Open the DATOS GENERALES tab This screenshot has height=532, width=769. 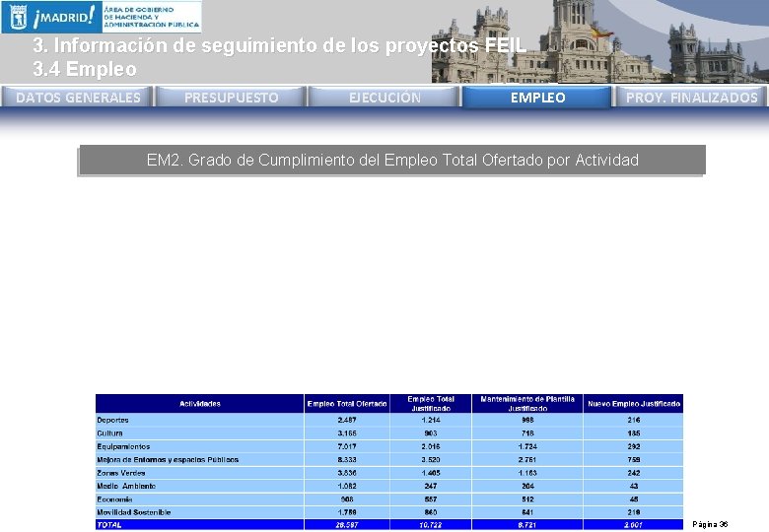click(x=78, y=97)
